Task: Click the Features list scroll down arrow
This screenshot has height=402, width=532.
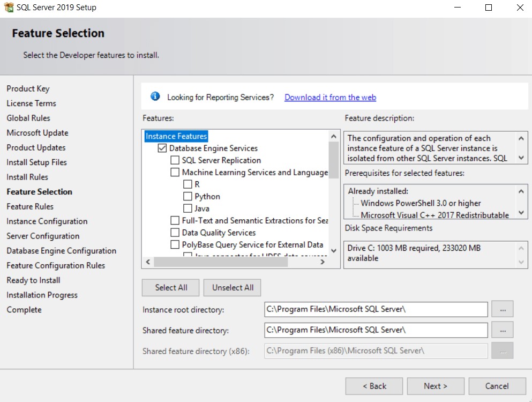Action: (334, 250)
